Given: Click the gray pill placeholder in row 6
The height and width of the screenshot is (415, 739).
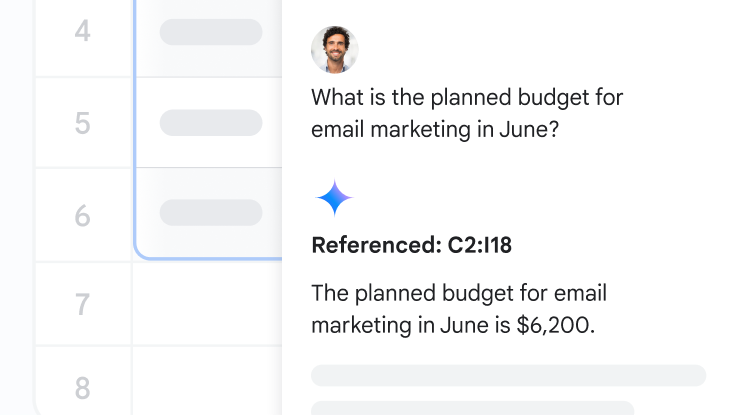Looking at the screenshot, I should pos(211,212).
